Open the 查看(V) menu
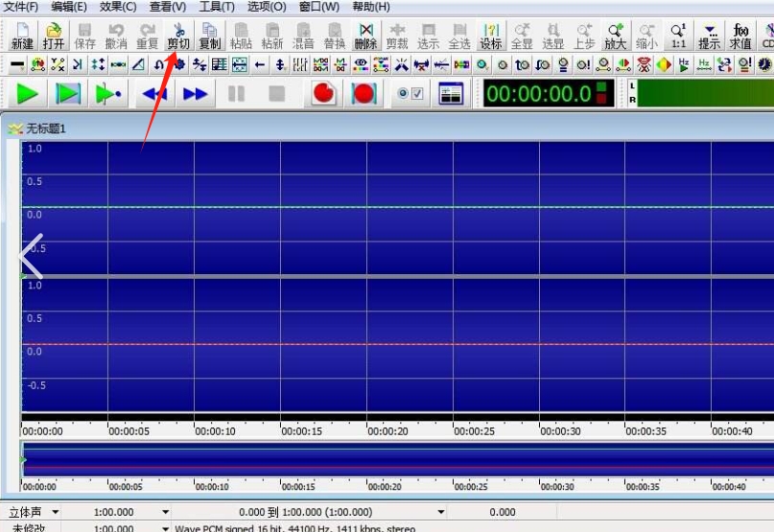774x532 pixels. [168, 7]
